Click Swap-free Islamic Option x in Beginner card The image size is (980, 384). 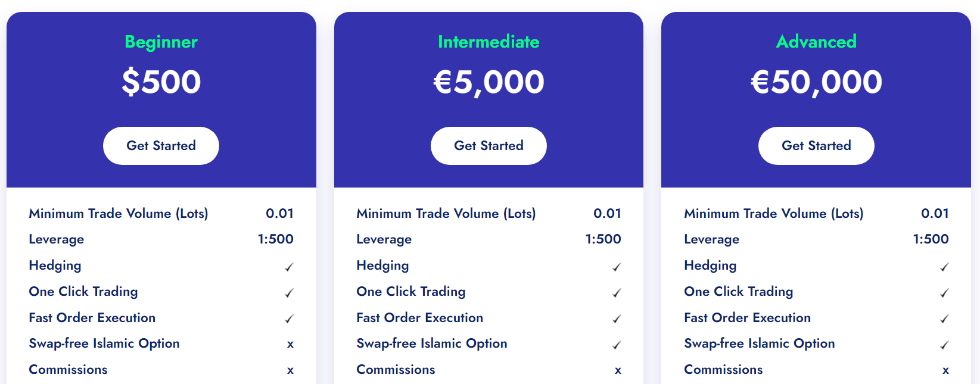click(x=290, y=344)
